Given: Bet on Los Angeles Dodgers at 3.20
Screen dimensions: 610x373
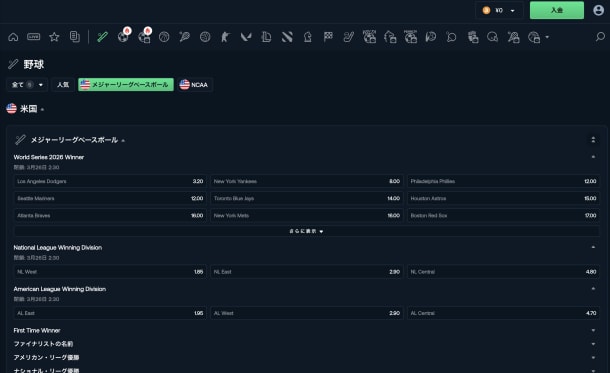Looking at the screenshot, I should (x=110, y=181).
